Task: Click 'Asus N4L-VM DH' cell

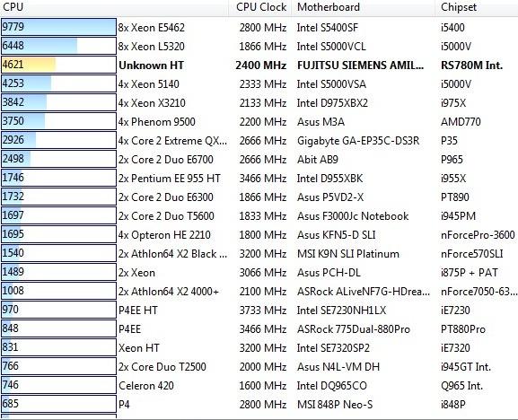Action: pos(338,366)
